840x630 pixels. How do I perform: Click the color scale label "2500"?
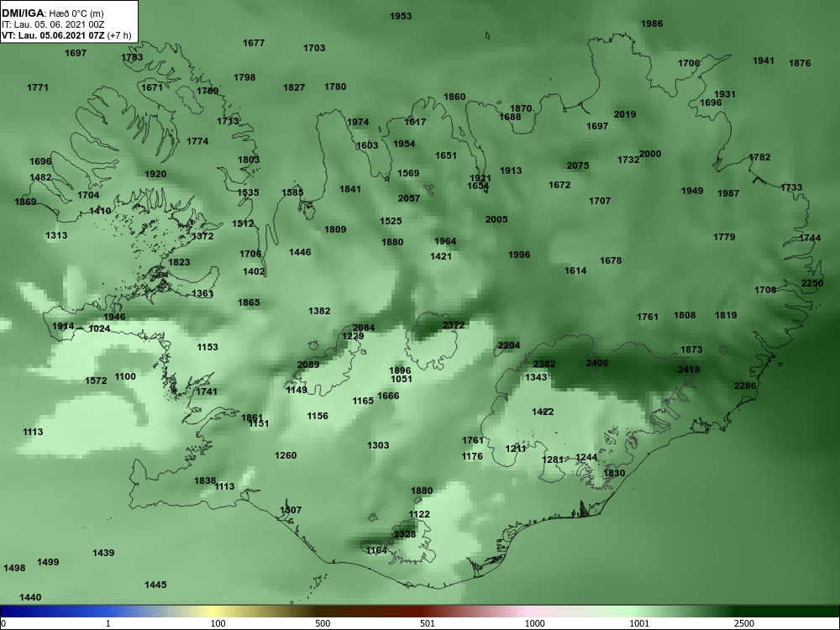pos(743,623)
